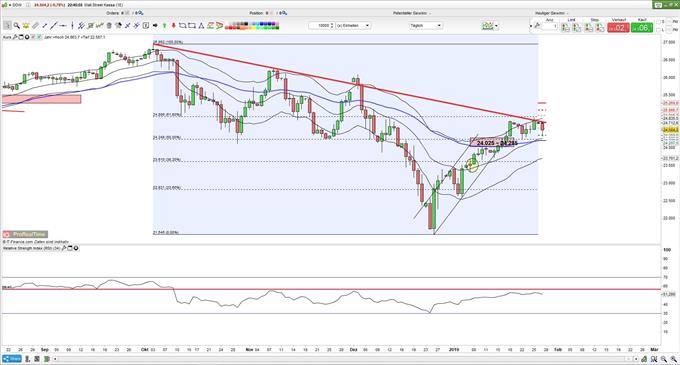Click the round icon next to RSI label

(x=76, y=248)
